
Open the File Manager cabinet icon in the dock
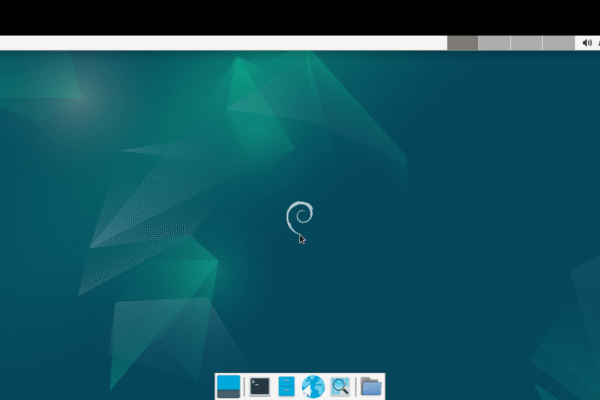[x=287, y=387]
